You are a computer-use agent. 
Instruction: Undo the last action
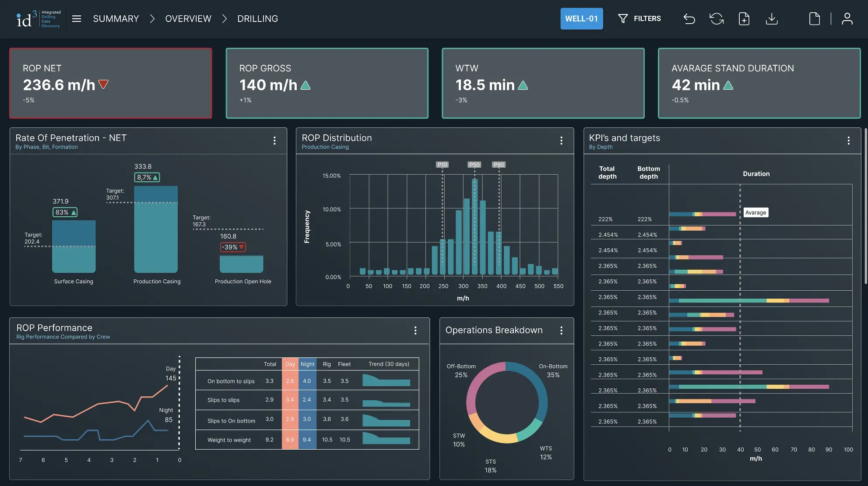tap(689, 18)
